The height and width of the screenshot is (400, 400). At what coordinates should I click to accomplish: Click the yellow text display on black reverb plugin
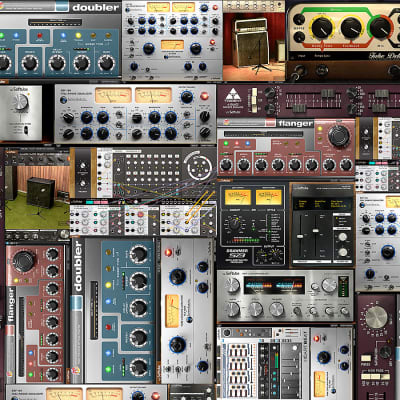322,204
